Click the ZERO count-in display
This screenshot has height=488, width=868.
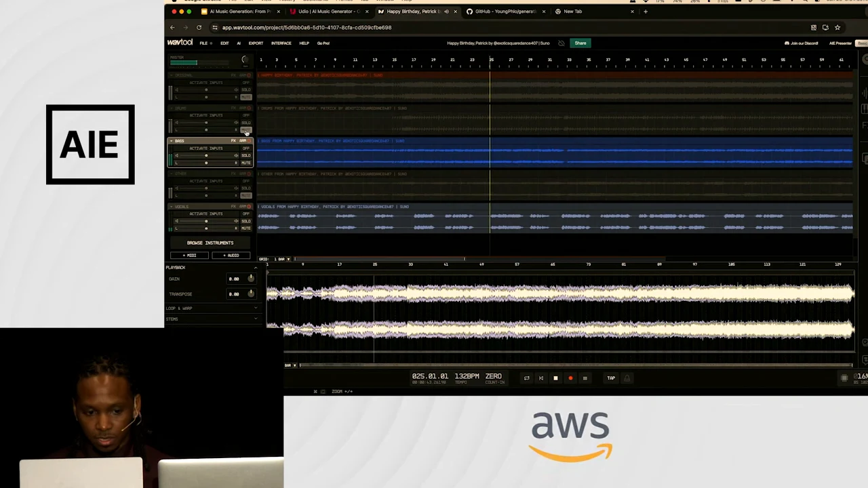coord(494,376)
